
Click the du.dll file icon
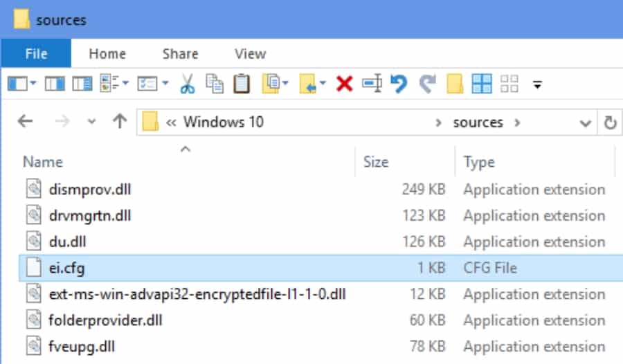point(34,241)
